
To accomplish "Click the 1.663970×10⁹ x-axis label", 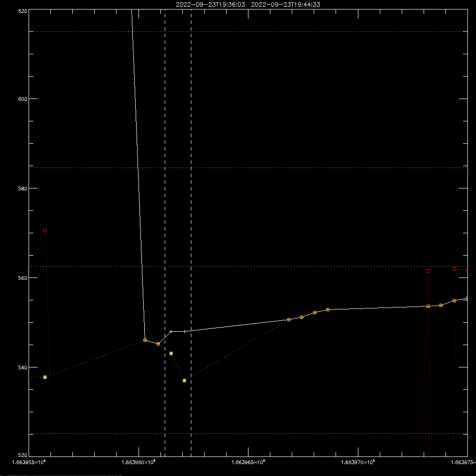I will tap(358, 462).
